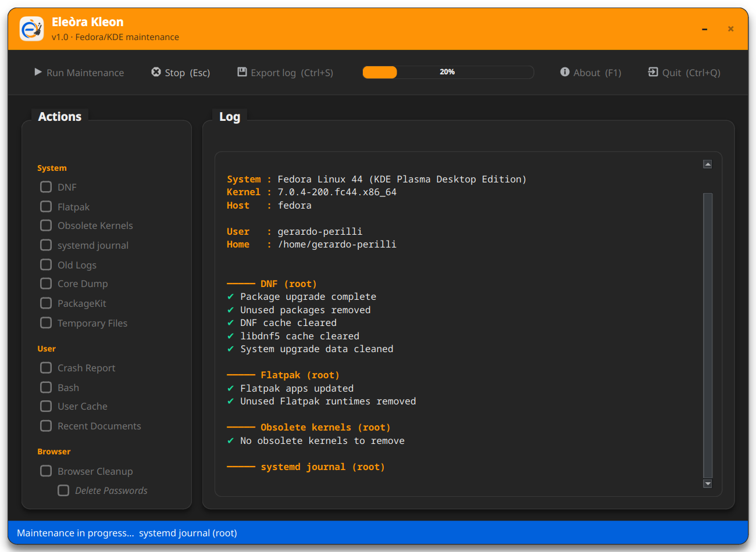Enable the DNF checkbox
The width and height of the screenshot is (756, 552).
coord(46,187)
